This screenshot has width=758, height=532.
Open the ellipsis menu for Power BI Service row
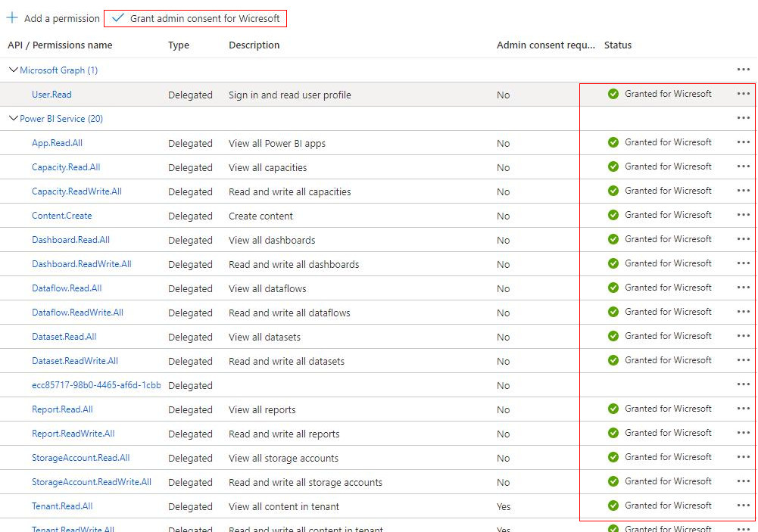click(744, 118)
